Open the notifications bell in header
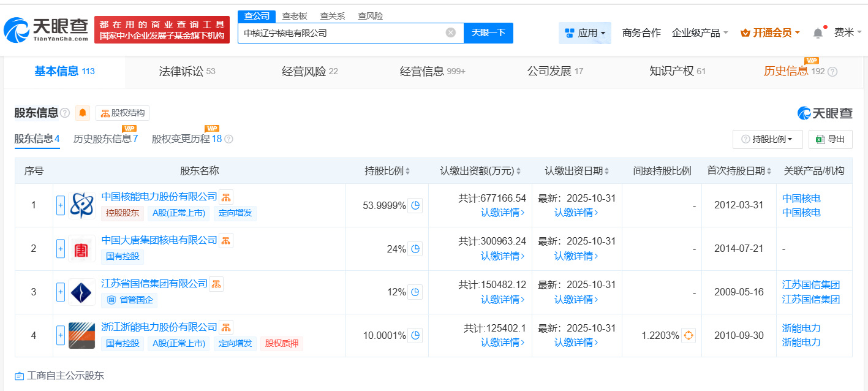868x391 pixels. click(818, 33)
